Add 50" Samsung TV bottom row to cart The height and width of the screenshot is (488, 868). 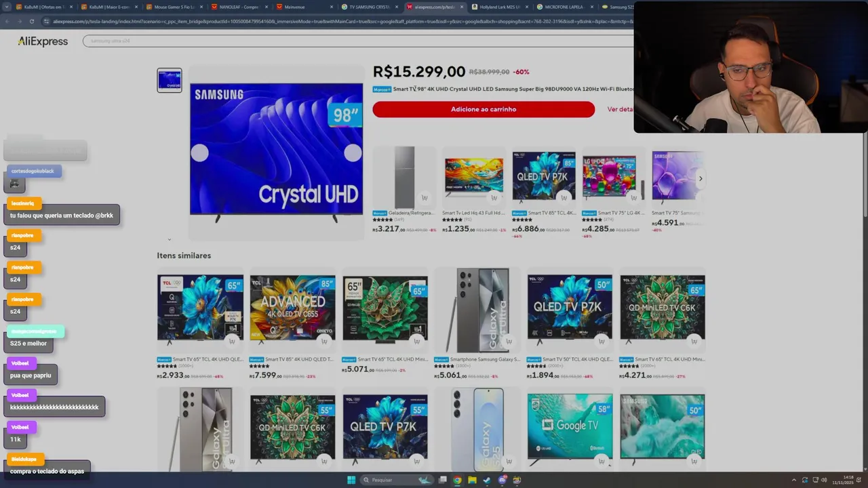click(694, 461)
